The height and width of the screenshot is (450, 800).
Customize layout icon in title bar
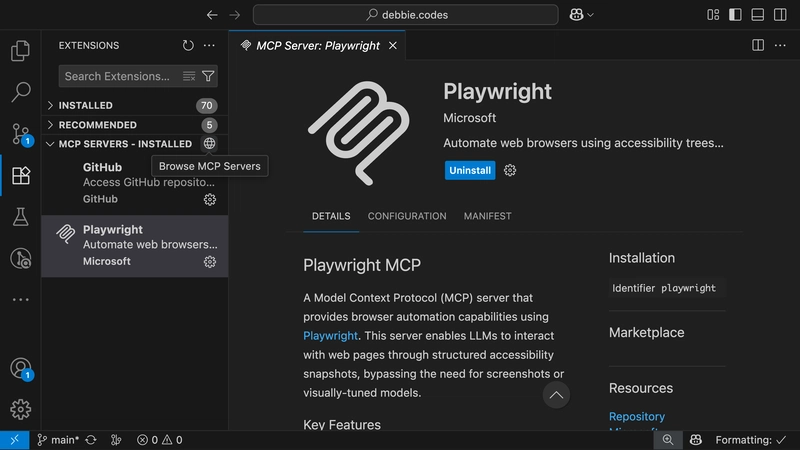pos(713,15)
